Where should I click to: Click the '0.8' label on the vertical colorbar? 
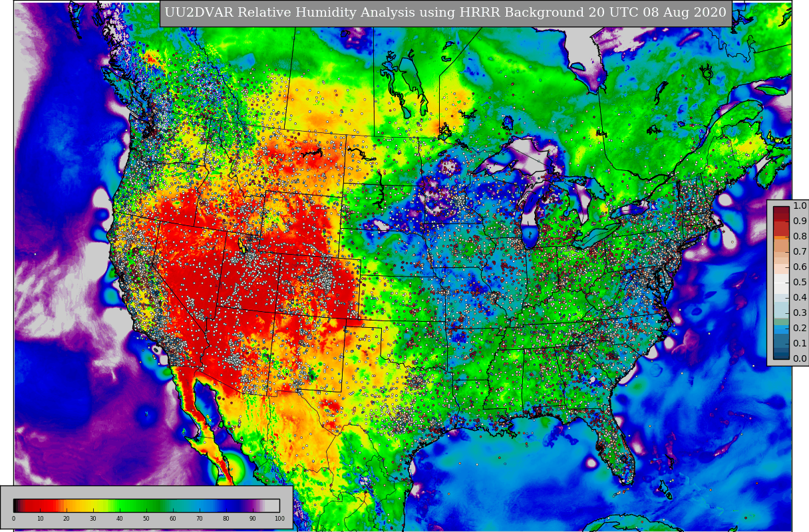pos(800,236)
